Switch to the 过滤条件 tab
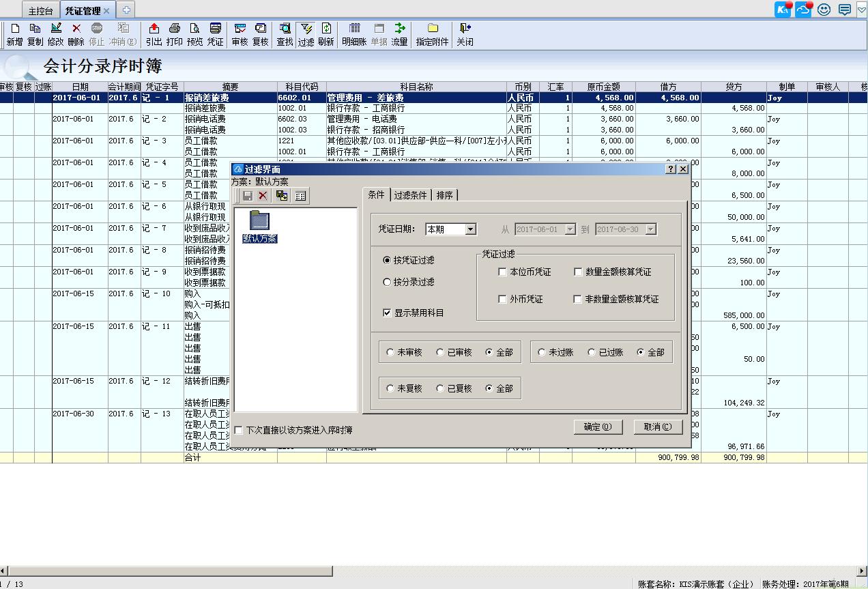The image size is (868, 589). [x=410, y=195]
